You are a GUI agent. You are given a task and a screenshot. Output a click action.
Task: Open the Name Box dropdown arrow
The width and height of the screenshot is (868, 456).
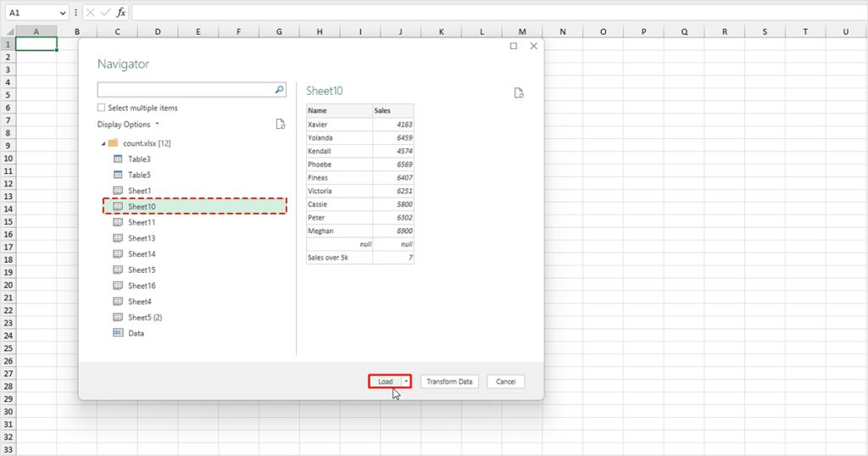[62, 12]
